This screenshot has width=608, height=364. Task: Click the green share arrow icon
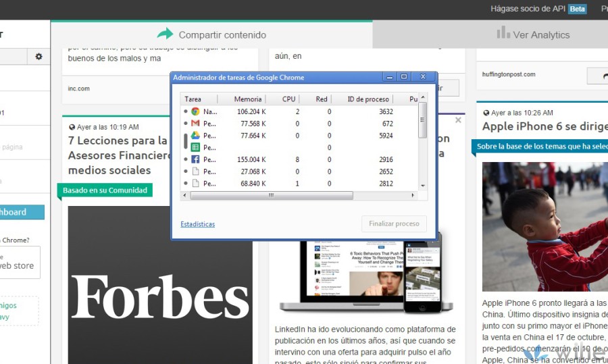tap(166, 34)
